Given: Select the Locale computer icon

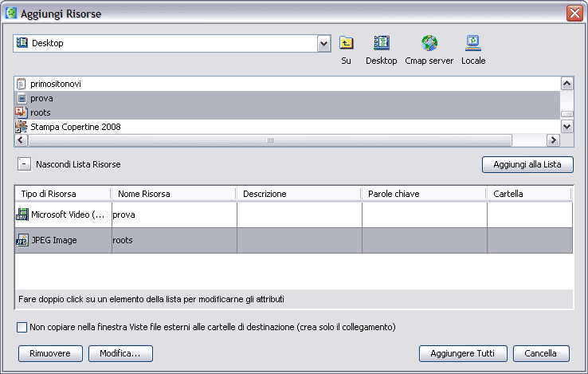Looking at the screenshot, I should pyautogui.click(x=472, y=44).
